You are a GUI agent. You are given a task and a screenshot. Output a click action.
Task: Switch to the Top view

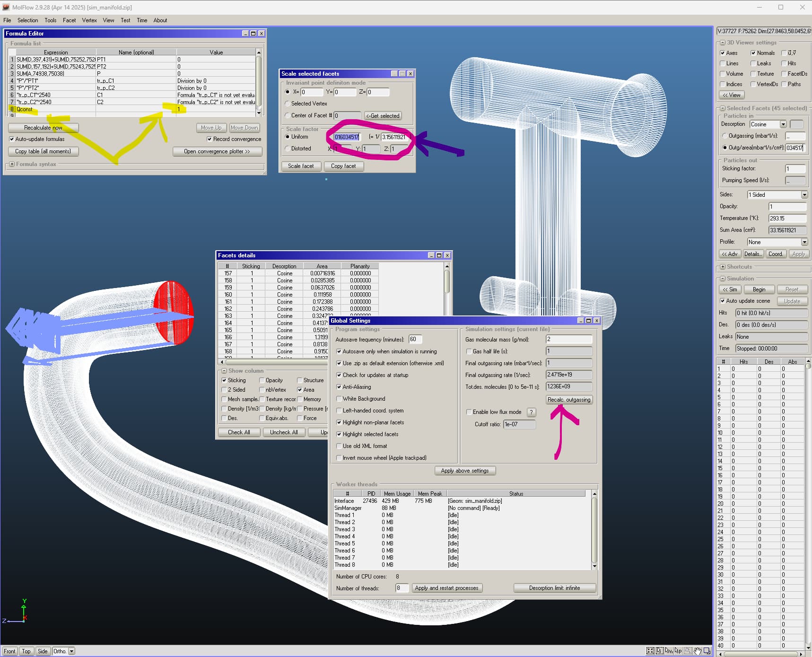(x=26, y=651)
